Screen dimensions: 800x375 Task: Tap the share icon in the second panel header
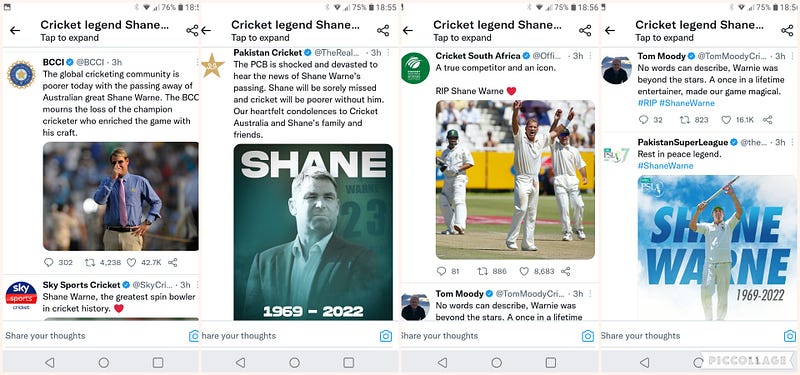pos(383,31)
